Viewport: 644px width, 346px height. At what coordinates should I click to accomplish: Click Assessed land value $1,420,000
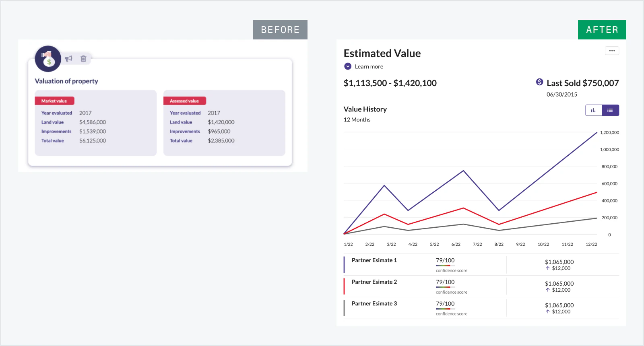(x=221, y=122)
